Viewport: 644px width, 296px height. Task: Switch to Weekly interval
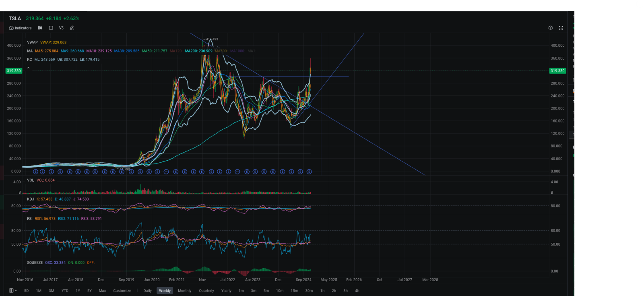(x=165, y=291)
